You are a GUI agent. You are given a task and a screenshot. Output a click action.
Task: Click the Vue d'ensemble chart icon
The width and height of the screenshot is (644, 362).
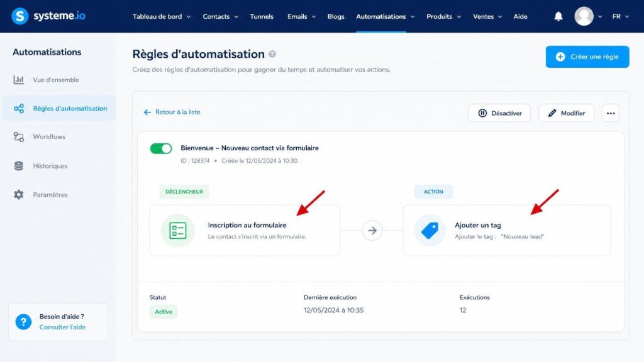[18, 80]
